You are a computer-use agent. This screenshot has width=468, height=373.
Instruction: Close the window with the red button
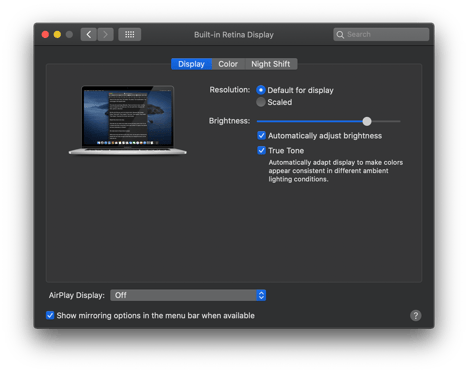click(45, 34)
